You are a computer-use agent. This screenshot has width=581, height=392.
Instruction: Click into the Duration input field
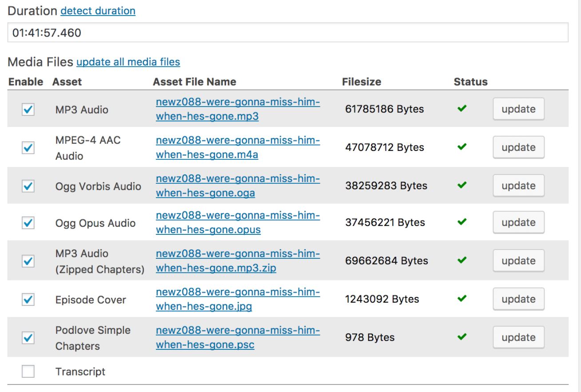pos(287,33)
